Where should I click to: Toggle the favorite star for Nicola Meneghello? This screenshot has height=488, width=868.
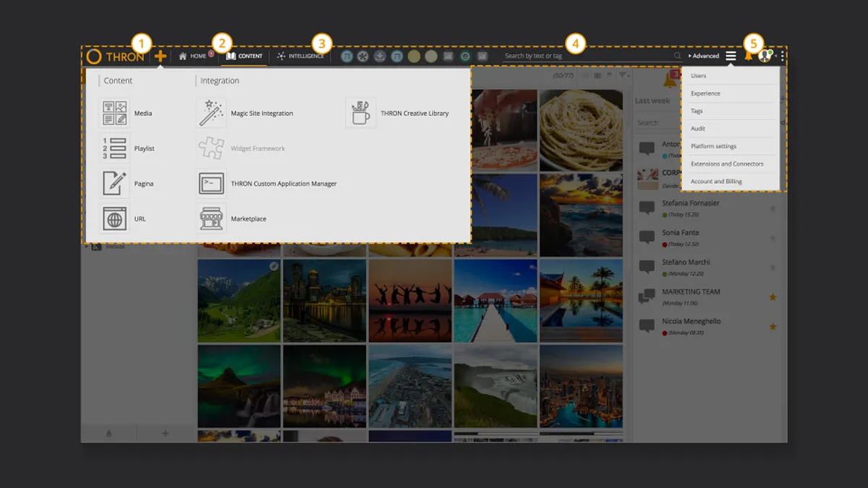(x=773, y=327)
